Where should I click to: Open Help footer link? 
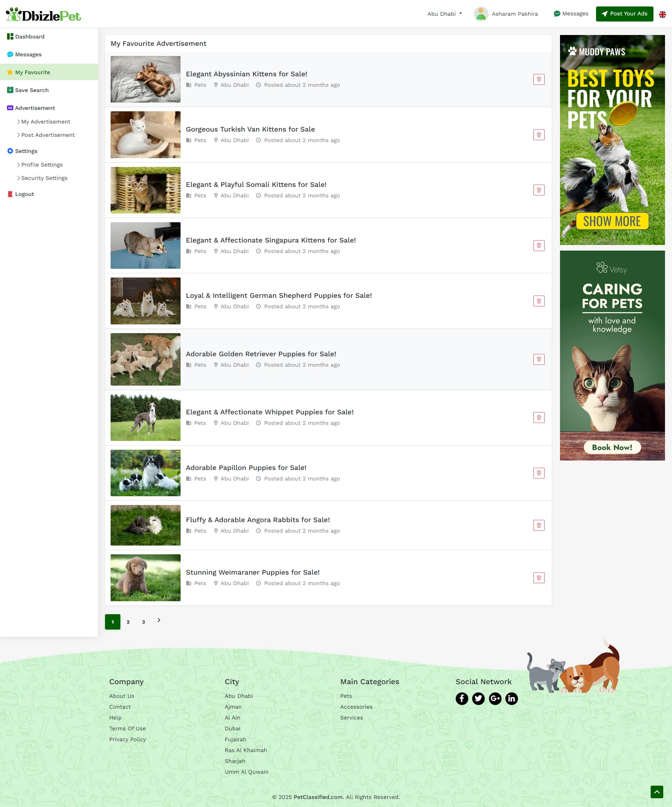[115, 717]
